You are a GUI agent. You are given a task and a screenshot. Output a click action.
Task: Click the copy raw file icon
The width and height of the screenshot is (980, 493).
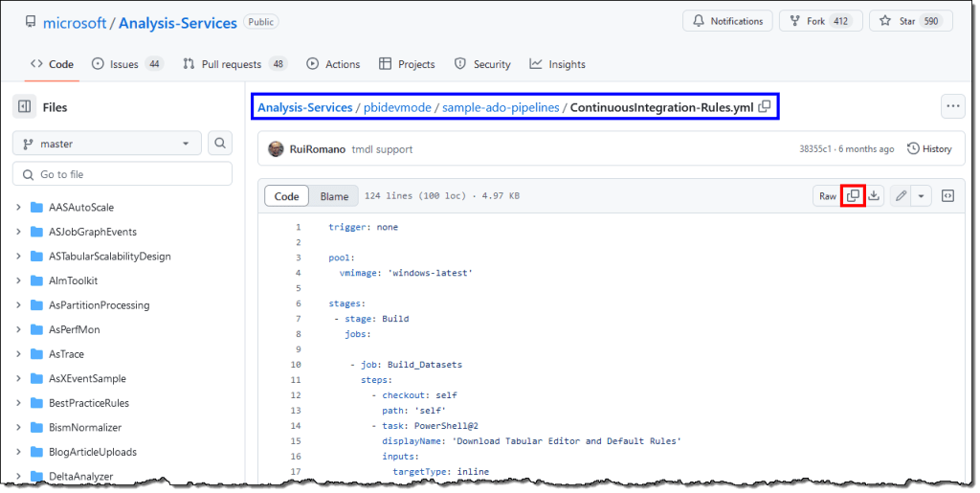click(853, 196)
